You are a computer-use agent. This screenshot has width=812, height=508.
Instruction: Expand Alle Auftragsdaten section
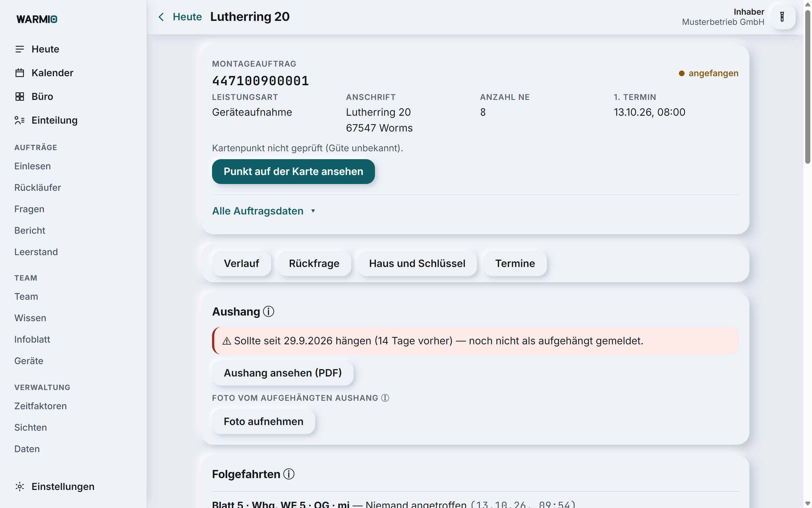click(264, 211)
